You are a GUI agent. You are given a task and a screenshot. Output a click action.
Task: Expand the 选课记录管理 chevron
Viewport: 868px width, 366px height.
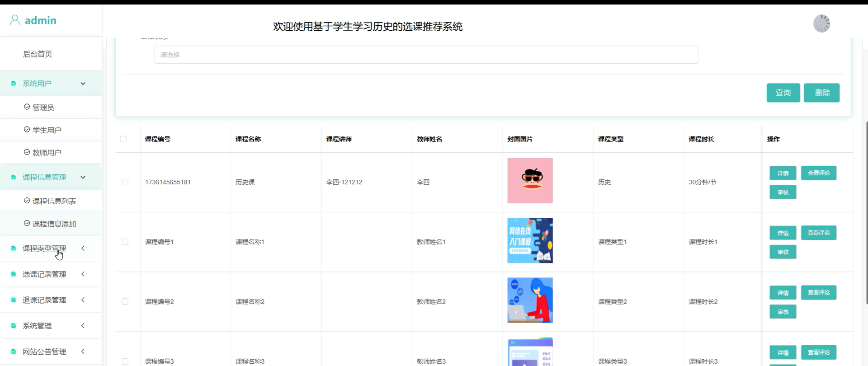[83, 274]
